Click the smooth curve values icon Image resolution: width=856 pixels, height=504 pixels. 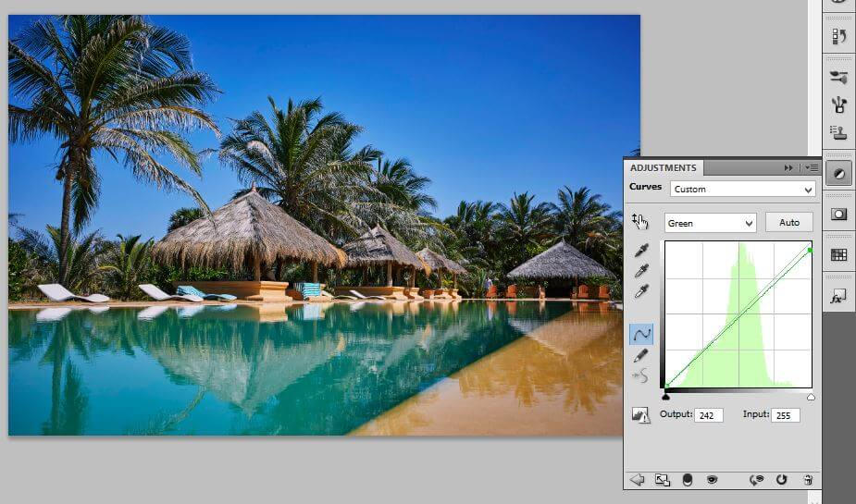tap(641, 375)
